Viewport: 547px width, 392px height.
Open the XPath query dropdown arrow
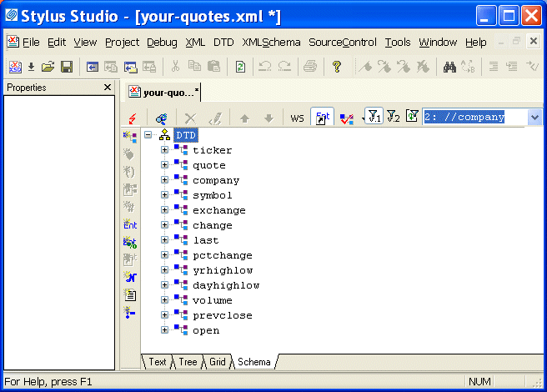tap(534, 118)
